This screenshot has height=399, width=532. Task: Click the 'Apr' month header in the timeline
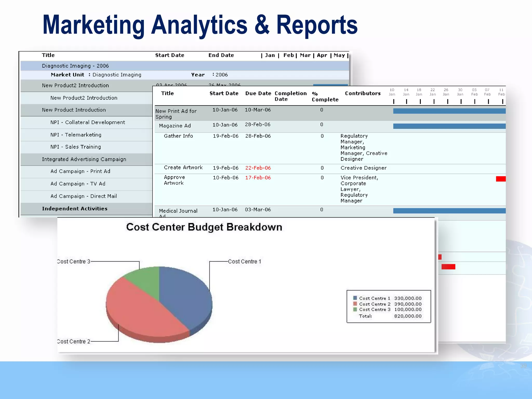[x=322, y=55]
